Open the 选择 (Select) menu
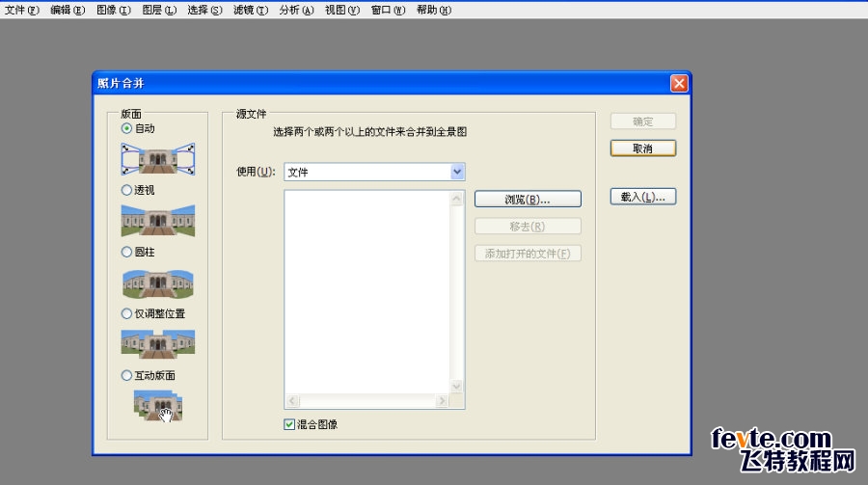This screenshot has width=868, height=485. point(204,10)
